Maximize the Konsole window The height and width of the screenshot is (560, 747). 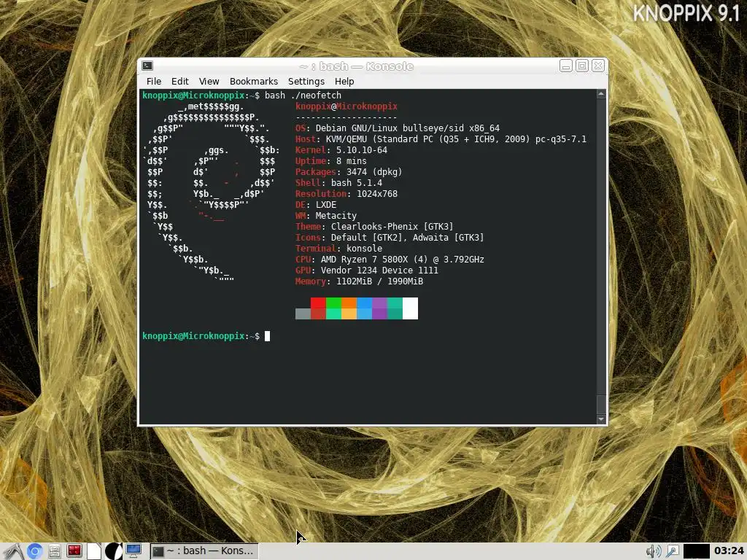(581, 66)
